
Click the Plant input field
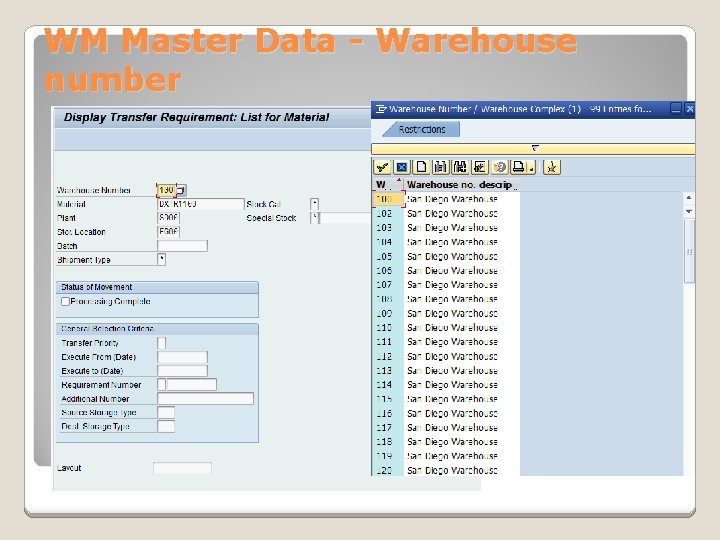pos(168,218)
